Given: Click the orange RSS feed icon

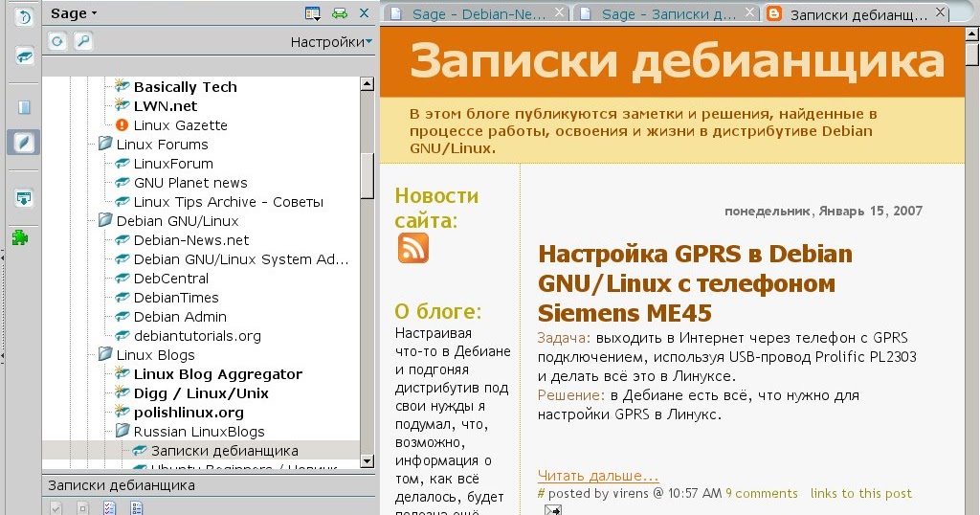Looking at the screenshot, I should click(412, 248).
